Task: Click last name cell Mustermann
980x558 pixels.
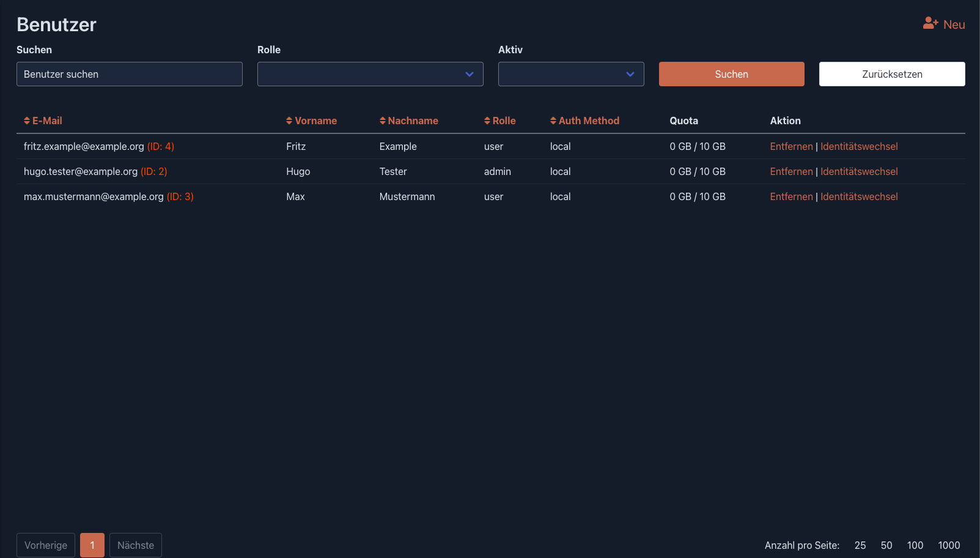Action: pos(407,196)
